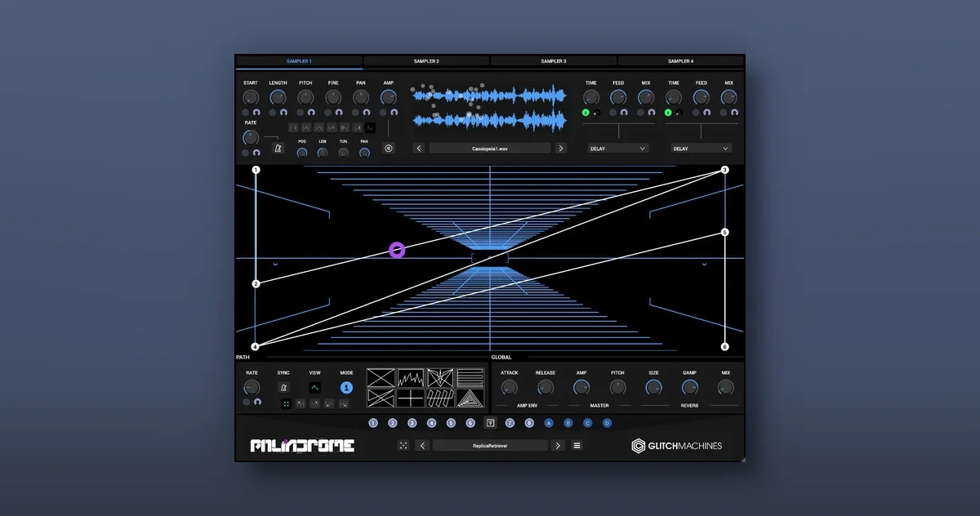
Task: Click the LENGTH knob
Action: pyautogui.click(x=278, y=97)
